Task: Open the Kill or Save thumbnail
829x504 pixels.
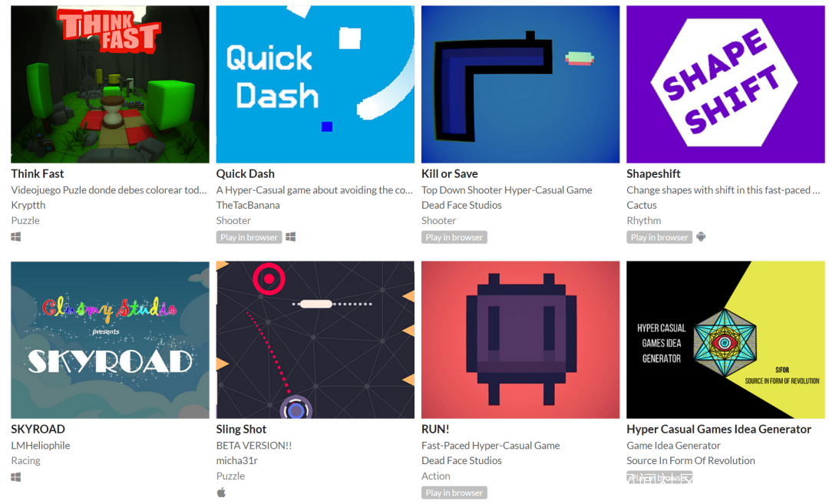Action: [x=520, y=84]
